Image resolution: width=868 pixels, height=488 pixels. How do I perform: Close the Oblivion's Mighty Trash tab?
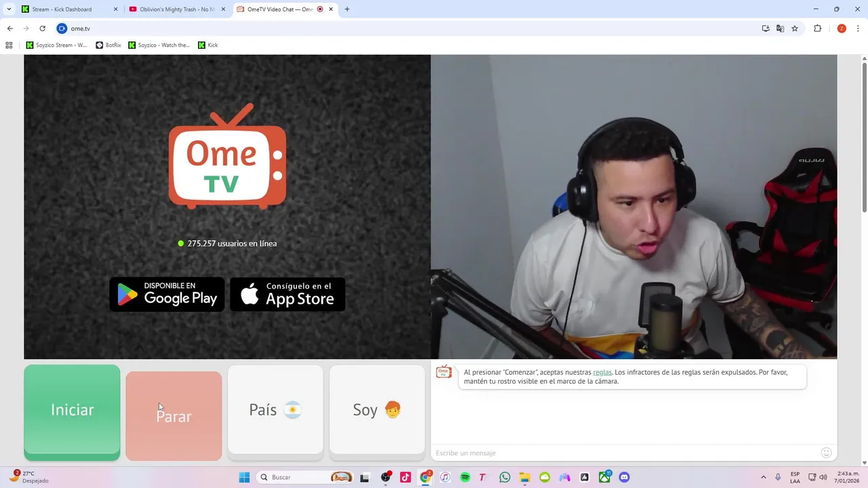[223, 9]
